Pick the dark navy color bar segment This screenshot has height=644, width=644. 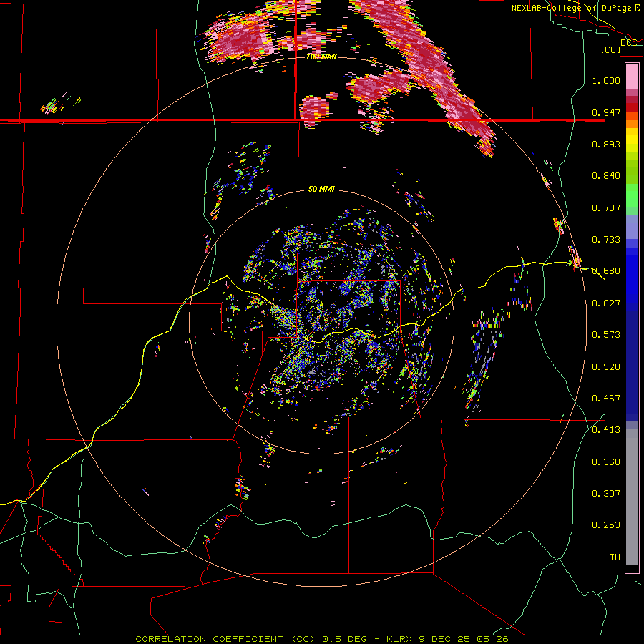[632, 366]
